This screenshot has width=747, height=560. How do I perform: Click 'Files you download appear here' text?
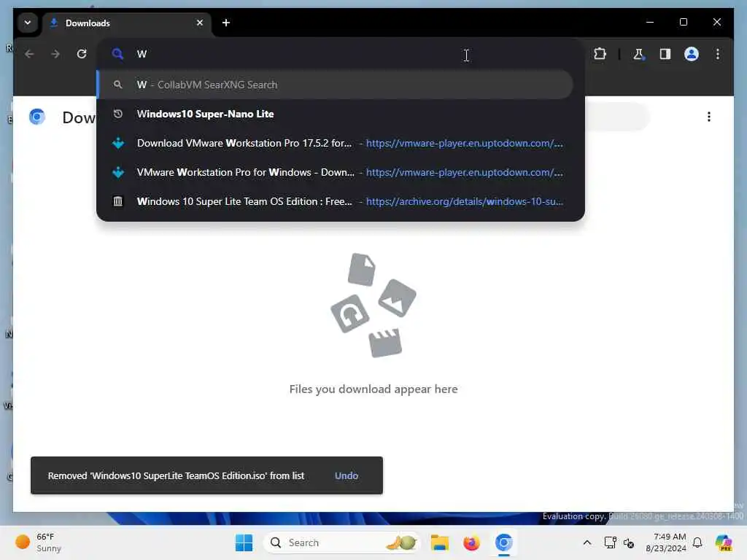[373, 389]
